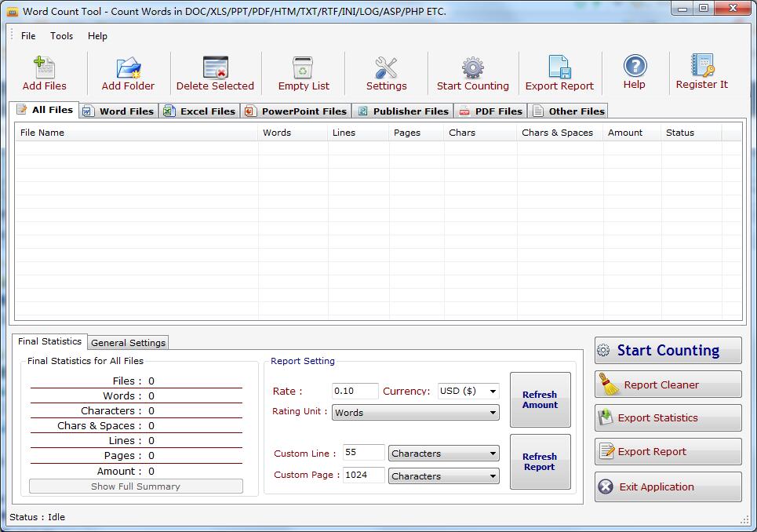Click the Refresh Amount button

pyautogui.click(x=540, y=399)
